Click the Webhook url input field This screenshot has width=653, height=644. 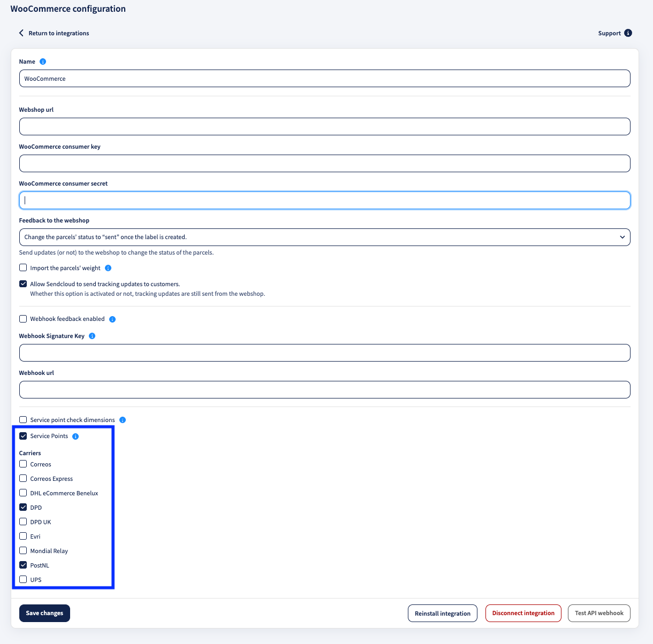(x=325, y=389)
